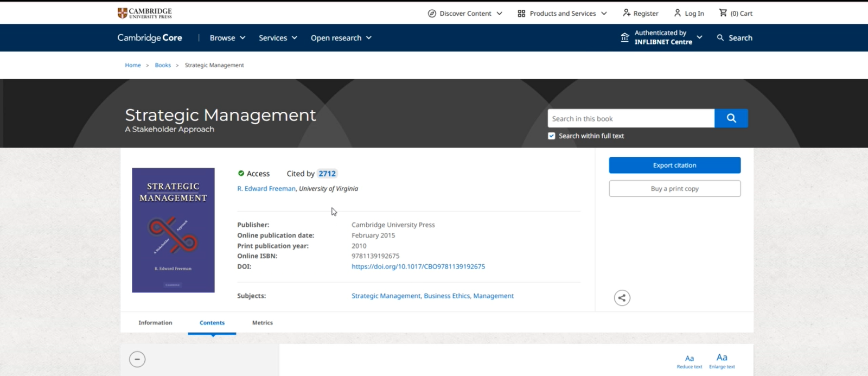
Task: Click the Cambridge University Press logo
Action: coord(144,13)
